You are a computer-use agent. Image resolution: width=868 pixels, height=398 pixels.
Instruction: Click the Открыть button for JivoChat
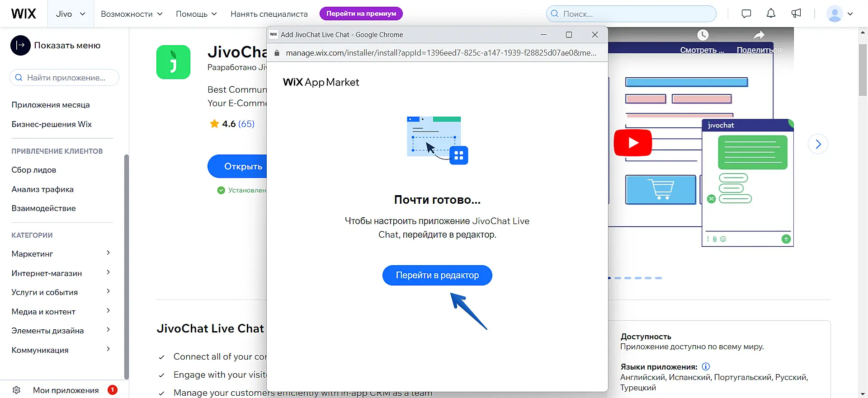pyautogui.click(x=237, y=166)
